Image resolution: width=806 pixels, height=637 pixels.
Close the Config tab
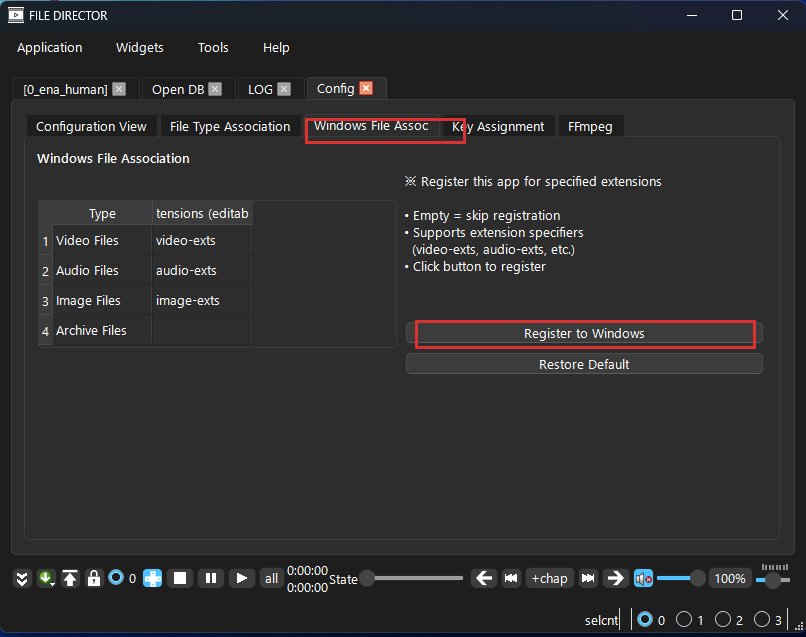[x=366, y=88]
